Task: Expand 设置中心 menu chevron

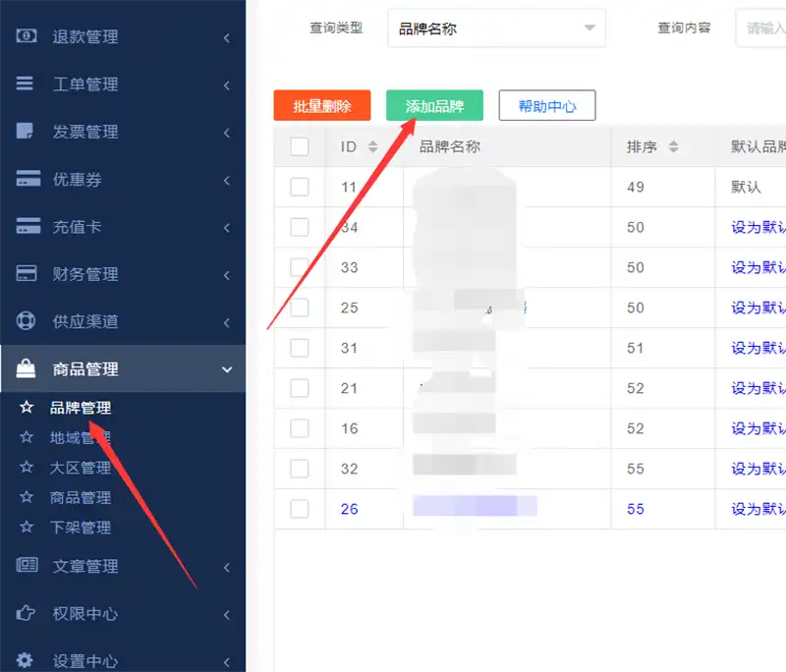Action: click(227, 661)
